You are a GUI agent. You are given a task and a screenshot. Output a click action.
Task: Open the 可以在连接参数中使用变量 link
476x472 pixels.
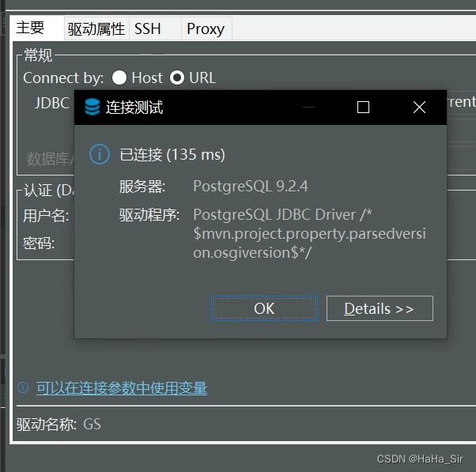pos(122,388)
